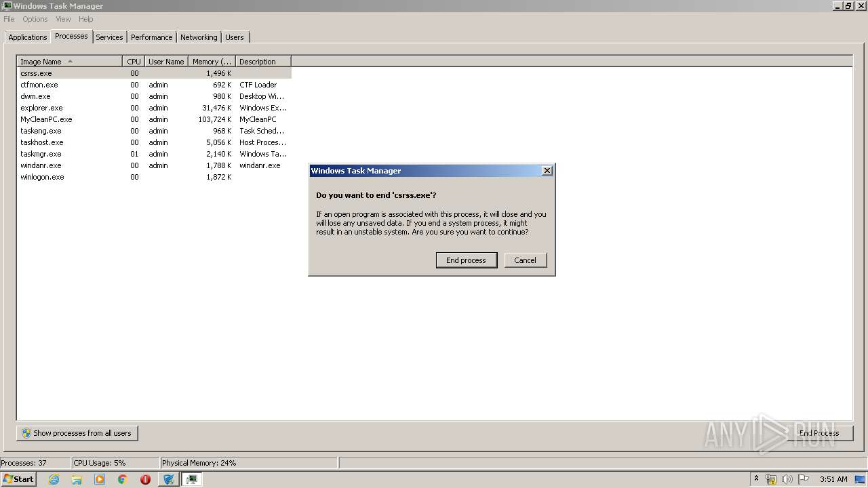
Task: Click the Processes: 37 status bar entry
Action: point(36,463)
